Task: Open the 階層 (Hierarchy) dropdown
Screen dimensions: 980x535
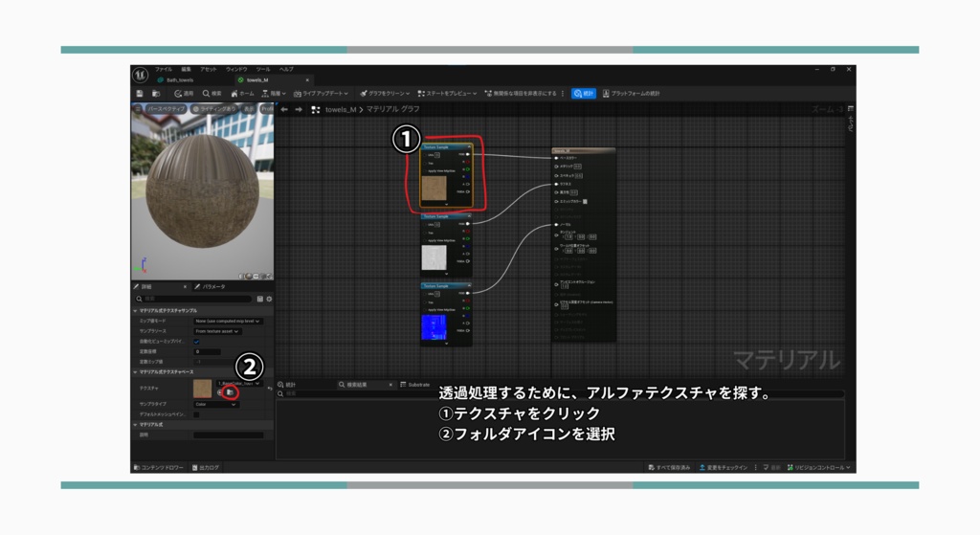Action: (274, 93)
